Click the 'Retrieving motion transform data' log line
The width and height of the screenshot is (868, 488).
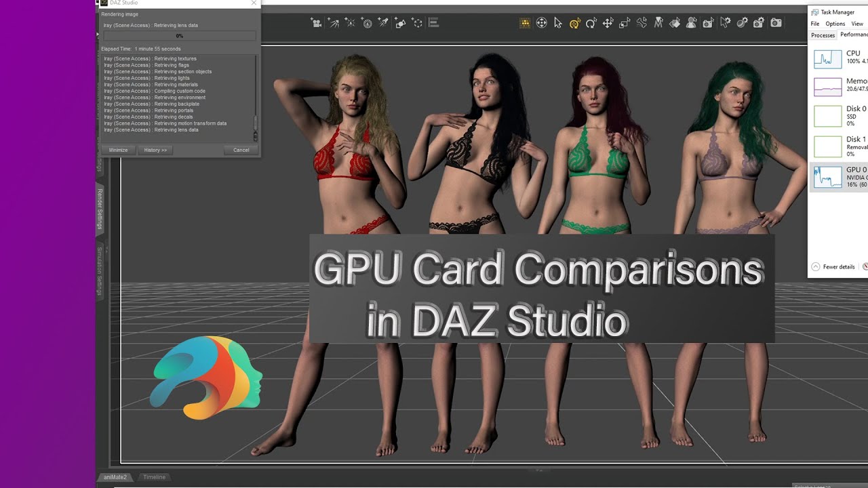pyautogui.click(x=165, y=124)
